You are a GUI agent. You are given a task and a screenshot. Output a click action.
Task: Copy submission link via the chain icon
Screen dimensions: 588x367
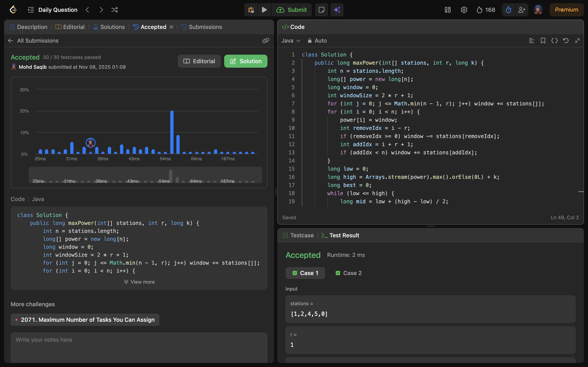(x=266, y=41)
